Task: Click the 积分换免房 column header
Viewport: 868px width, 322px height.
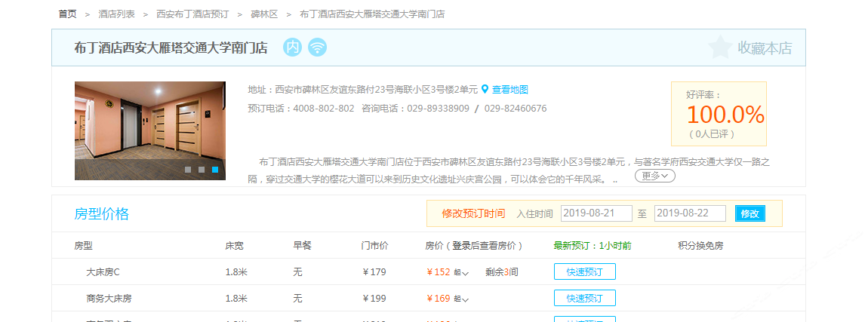Action: pyautogui.click(x=700, y=246)
